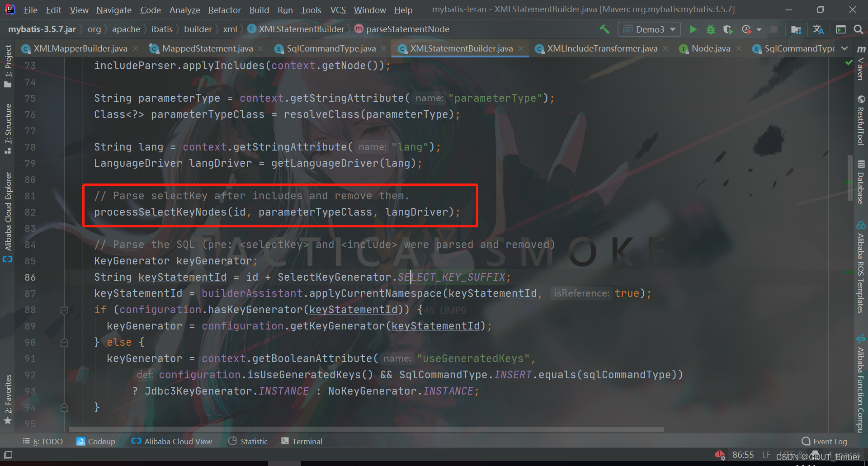The image size is (868, 466).
Task: Open the Codeup tool window
Action: (x=96, y=442)
